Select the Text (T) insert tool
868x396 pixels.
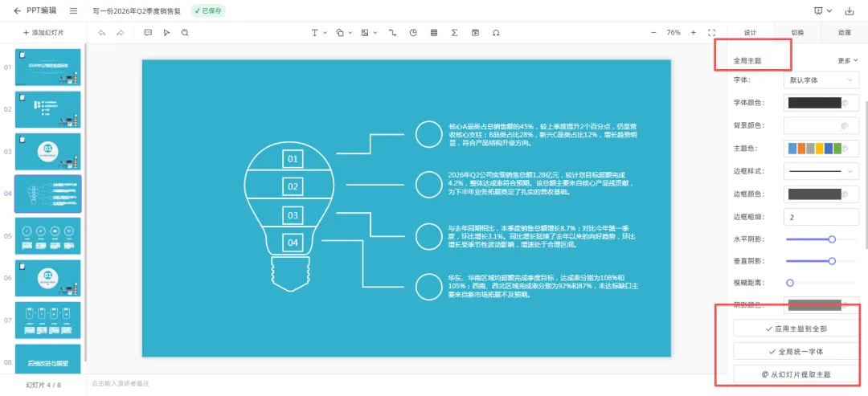314,33
